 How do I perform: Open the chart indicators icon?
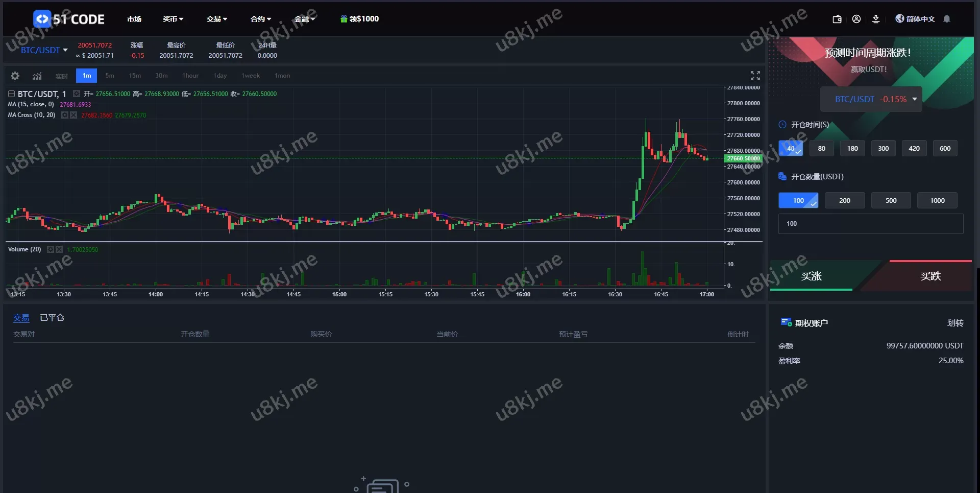[x=37, y=76]
